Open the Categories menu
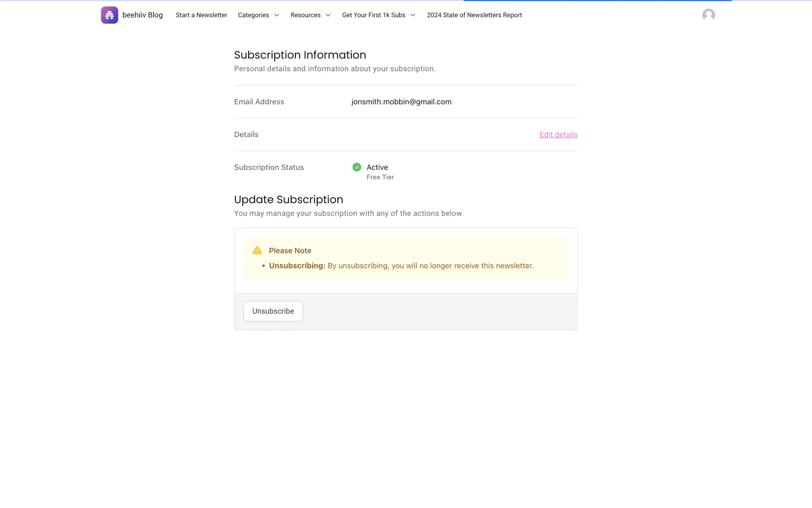Viewport: 812px width, 508px height. (253, 15)
